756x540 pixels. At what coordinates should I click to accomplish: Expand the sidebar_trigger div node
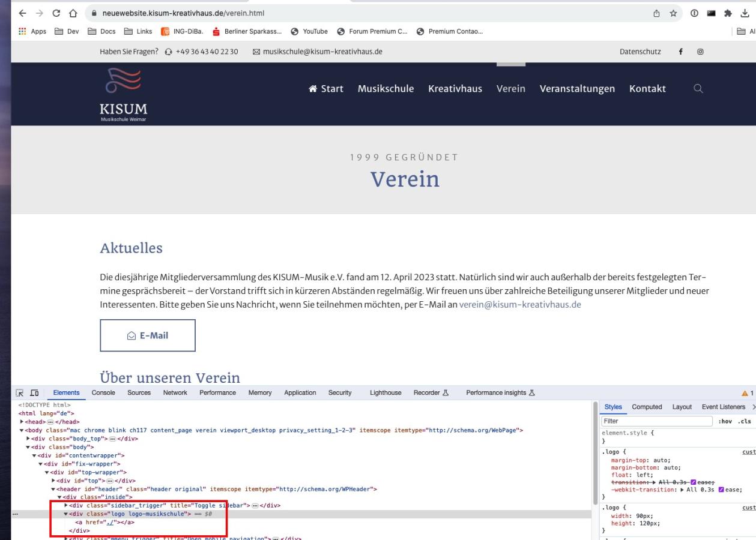click(x=66, y=506)
